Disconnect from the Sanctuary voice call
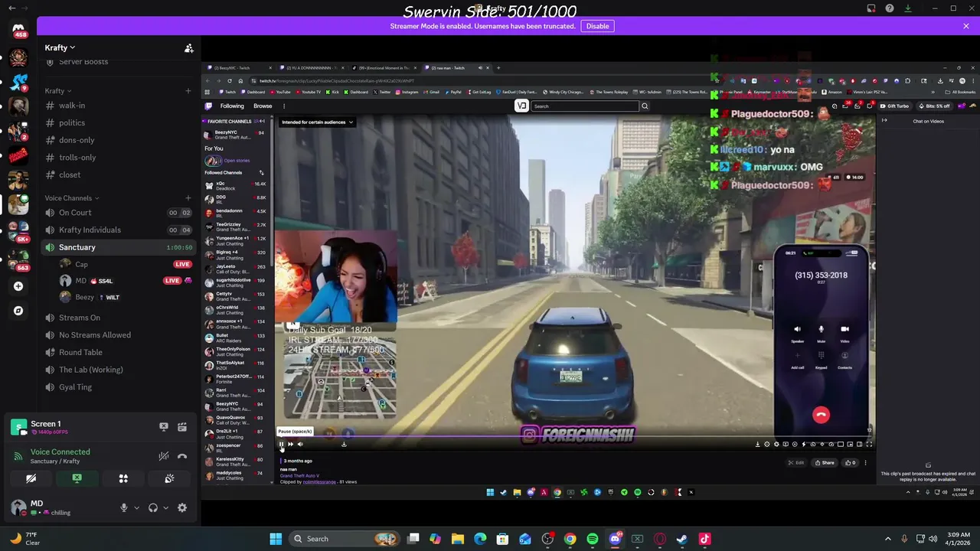Screen dimensions: 980x551 pyautogui.click(x=182, y=456)
